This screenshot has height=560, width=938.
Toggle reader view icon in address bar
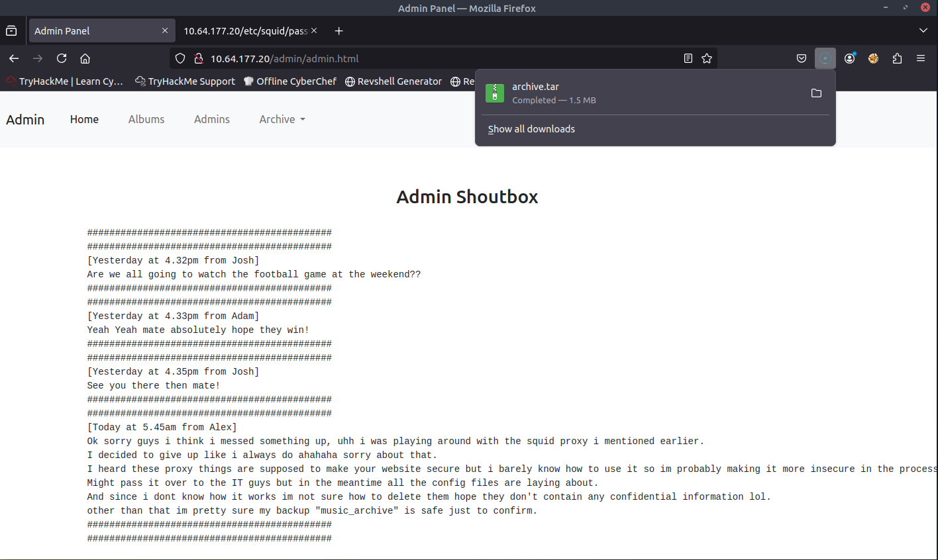tap(688, 58)
